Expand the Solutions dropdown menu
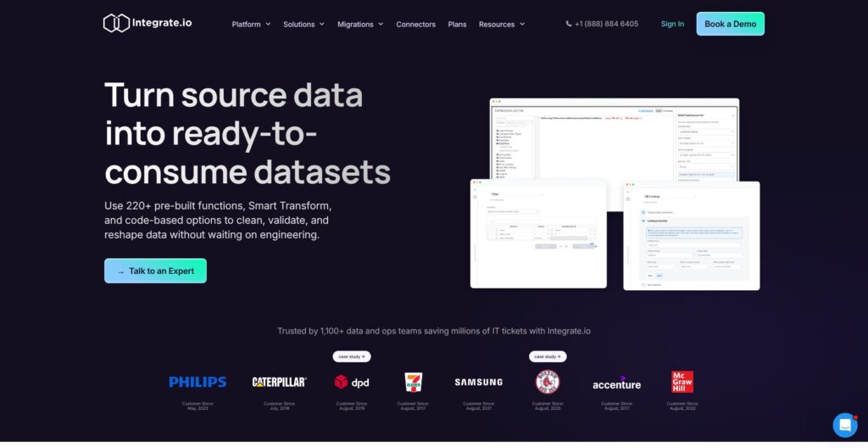868x448 pixels. 304,25
